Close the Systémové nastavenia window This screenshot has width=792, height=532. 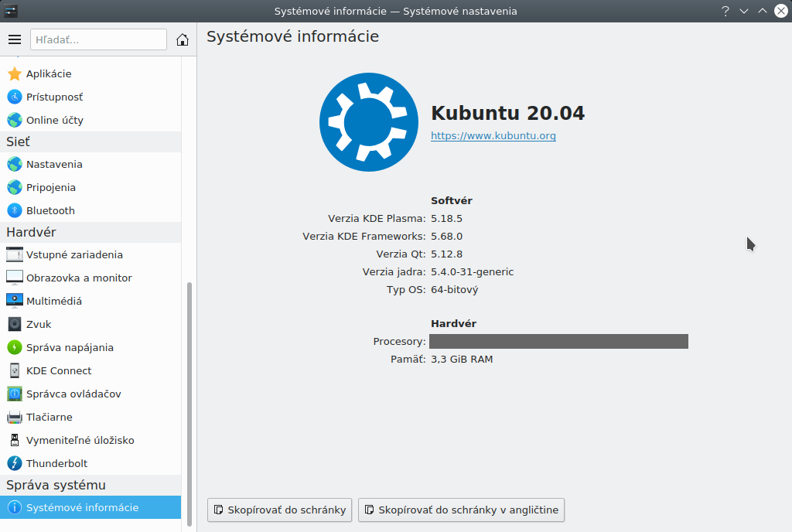[x=781, y=11]
